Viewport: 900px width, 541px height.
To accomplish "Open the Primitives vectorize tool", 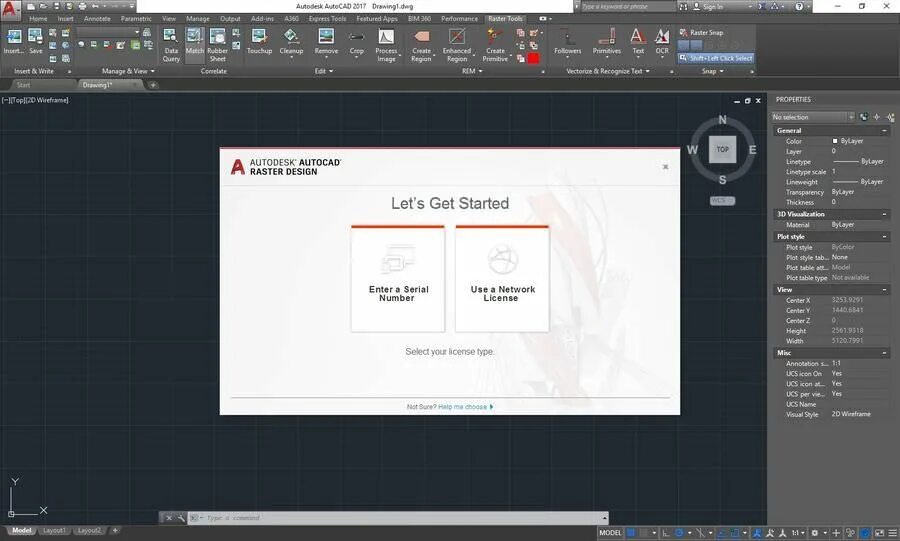I will (607, 42).
